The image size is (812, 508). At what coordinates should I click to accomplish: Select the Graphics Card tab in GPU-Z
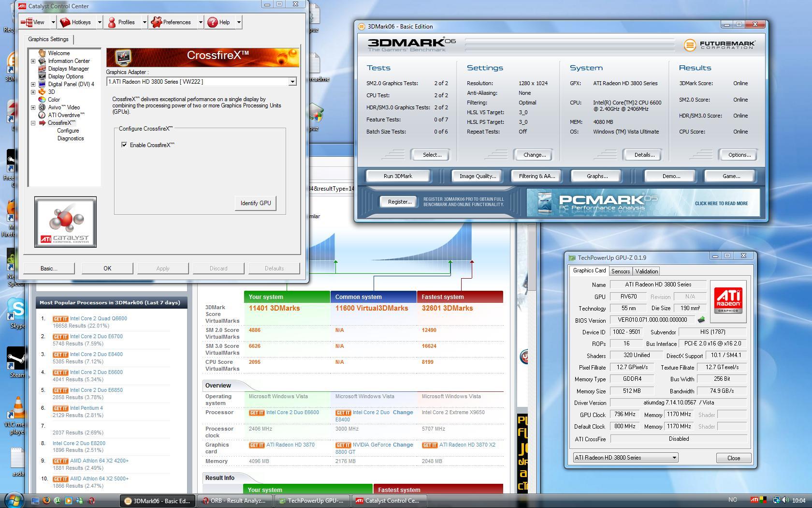point(589,271)
